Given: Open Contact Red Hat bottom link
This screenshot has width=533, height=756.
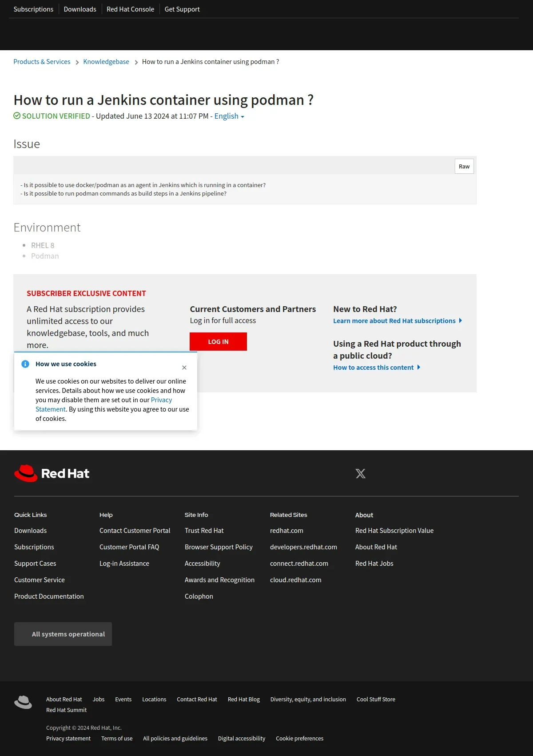Looking at the screenshot, I should tap(197, 700).
